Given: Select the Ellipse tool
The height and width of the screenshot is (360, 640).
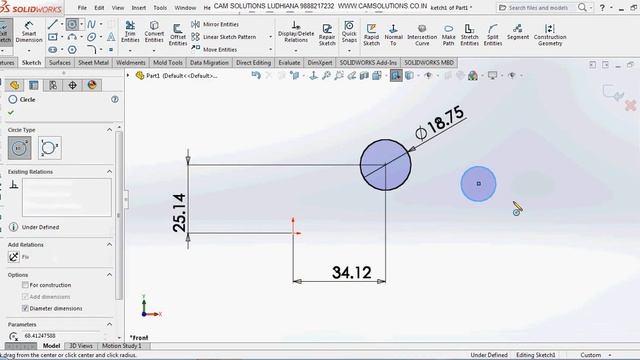Looking at the screenshot, I should (x=91, y=37).
